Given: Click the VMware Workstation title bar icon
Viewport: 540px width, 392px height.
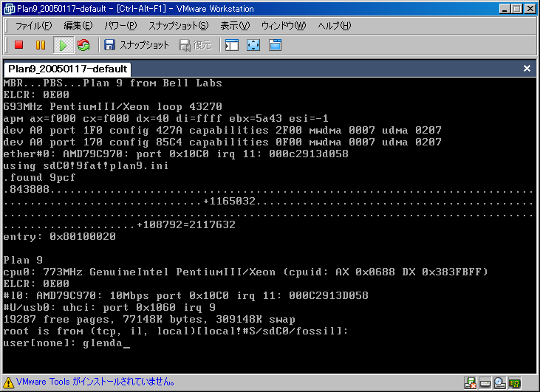Looking at the screenshot, I should [x=10, y=9].
